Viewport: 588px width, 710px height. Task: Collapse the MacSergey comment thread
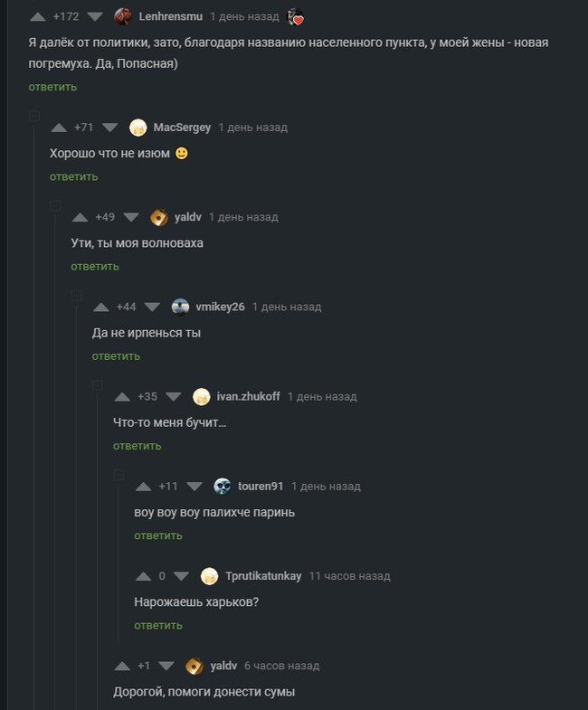[x=34, y=117]
